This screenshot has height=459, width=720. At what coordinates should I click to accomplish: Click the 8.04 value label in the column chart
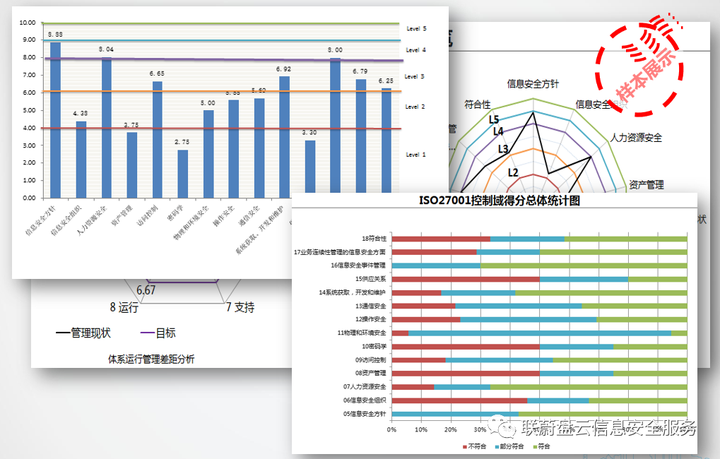coord(106,49)
